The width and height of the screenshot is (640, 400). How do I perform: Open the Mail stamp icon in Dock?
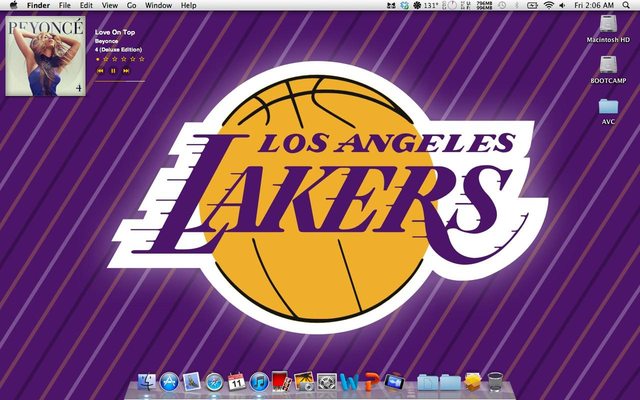point(191,382)
